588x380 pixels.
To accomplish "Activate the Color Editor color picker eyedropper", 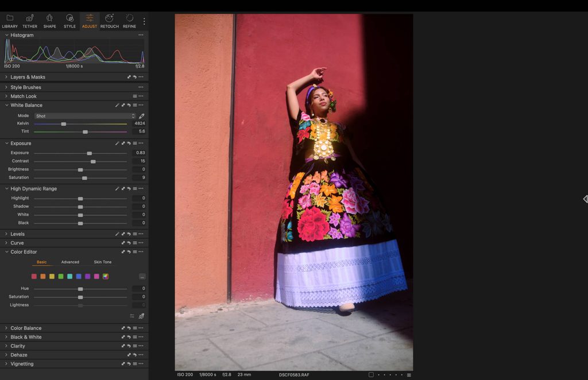I will pyautogui.click(x=141, y=316).
